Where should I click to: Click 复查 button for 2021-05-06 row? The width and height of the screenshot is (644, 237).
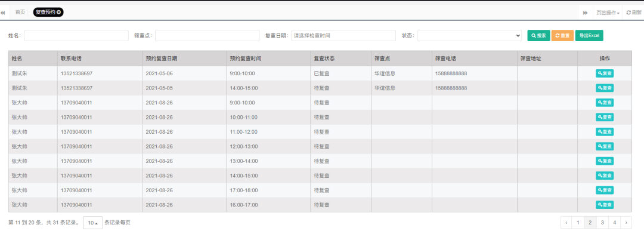(x=605, y=73)
